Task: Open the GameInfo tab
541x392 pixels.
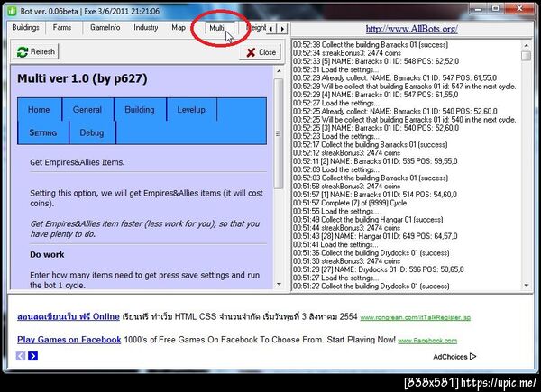Action: tap(105, 28)
